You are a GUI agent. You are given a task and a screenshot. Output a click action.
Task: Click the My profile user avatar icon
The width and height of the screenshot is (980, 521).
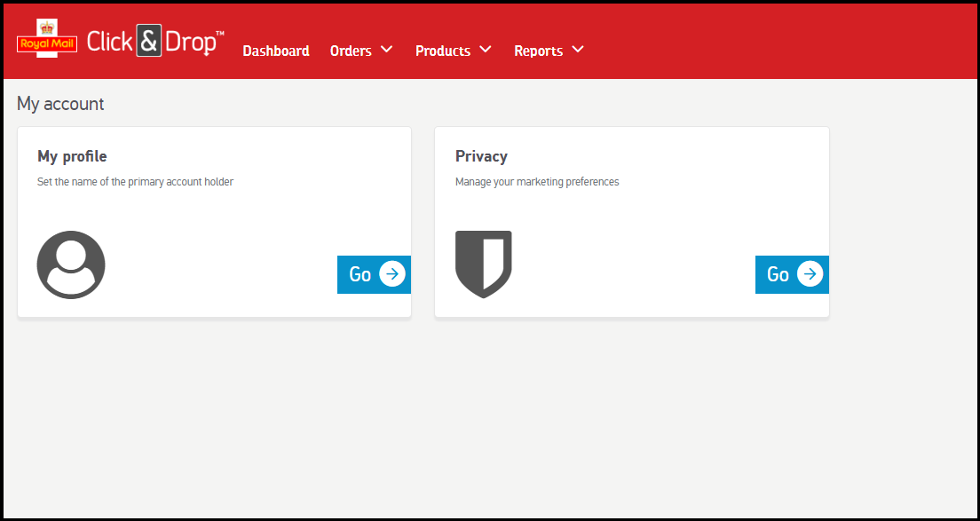[71, 264]
